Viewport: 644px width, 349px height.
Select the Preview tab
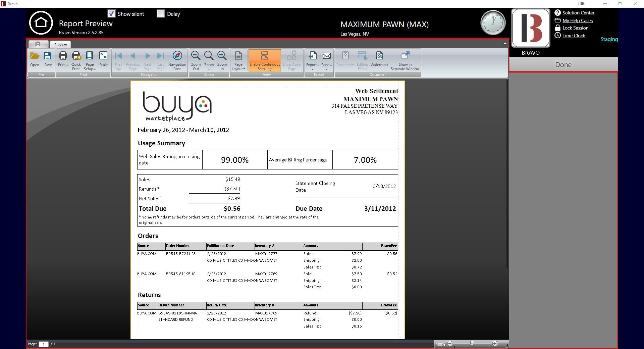click(60, 44)
